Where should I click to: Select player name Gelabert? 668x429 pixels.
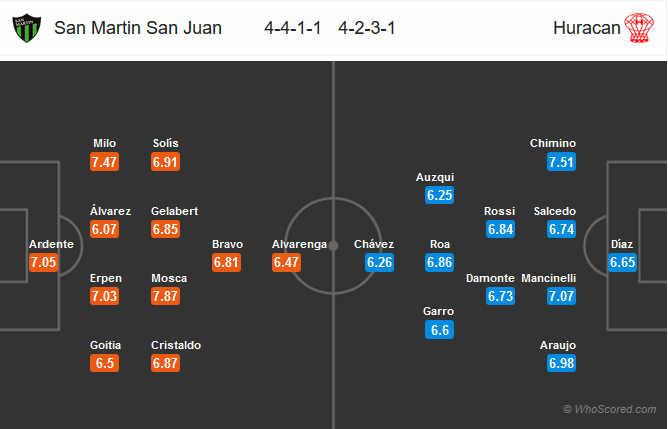tap(175, 211)
